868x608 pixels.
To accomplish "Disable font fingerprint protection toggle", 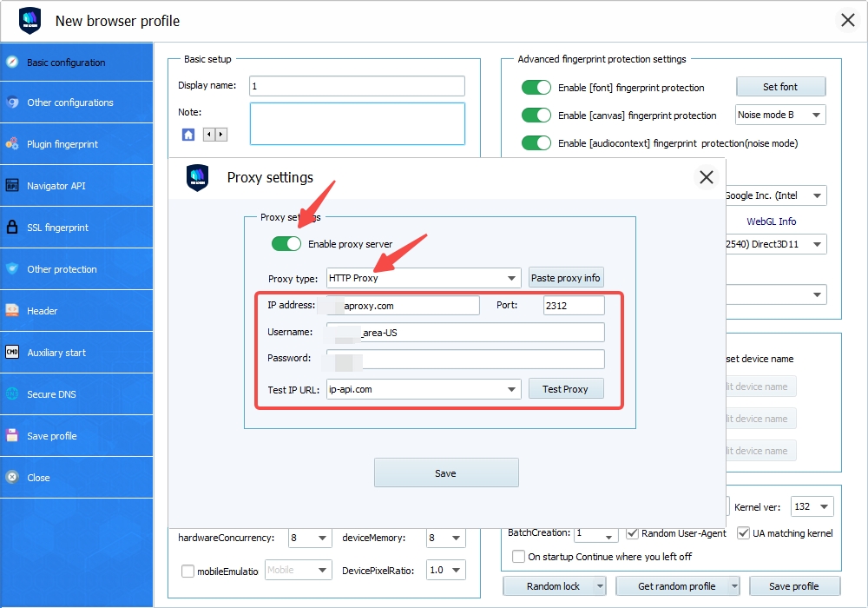I will [x=536, y=88].
